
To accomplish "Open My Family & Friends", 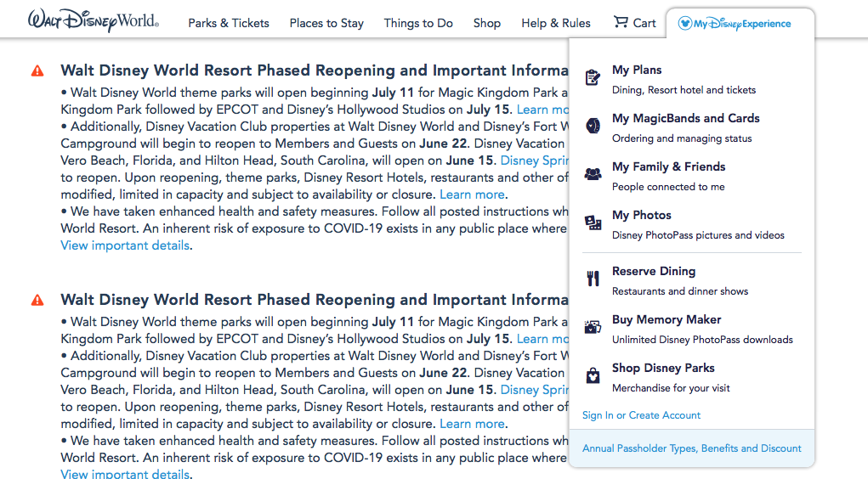I will tap(669, 166).
